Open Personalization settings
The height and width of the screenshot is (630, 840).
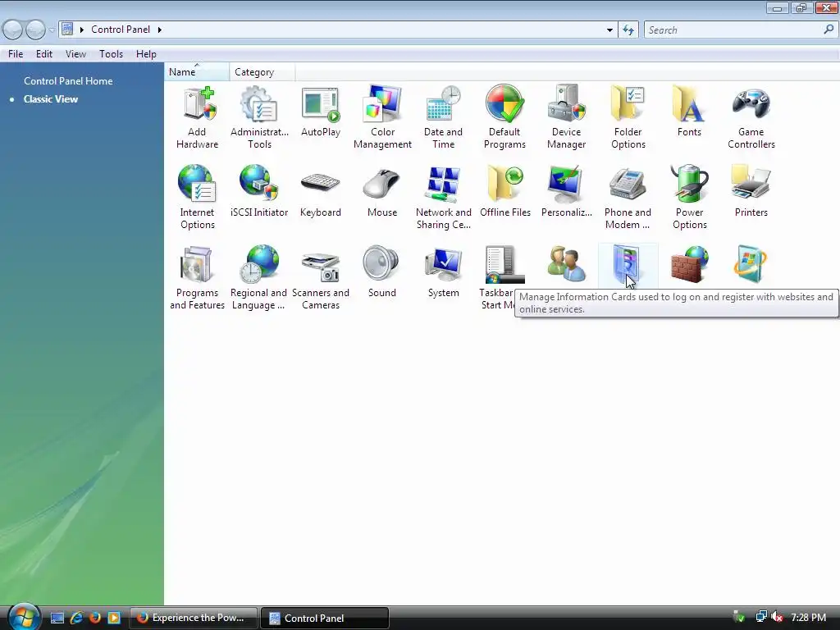click(x=566, y=191)
